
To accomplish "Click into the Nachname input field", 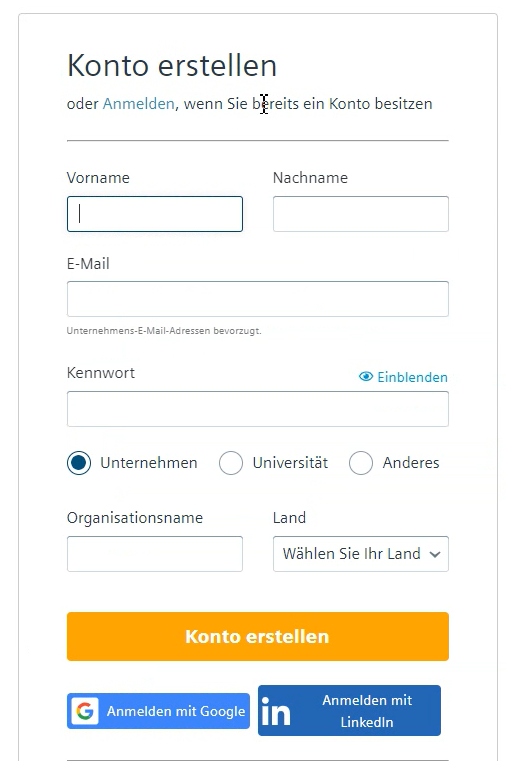I will pos(361,214).
